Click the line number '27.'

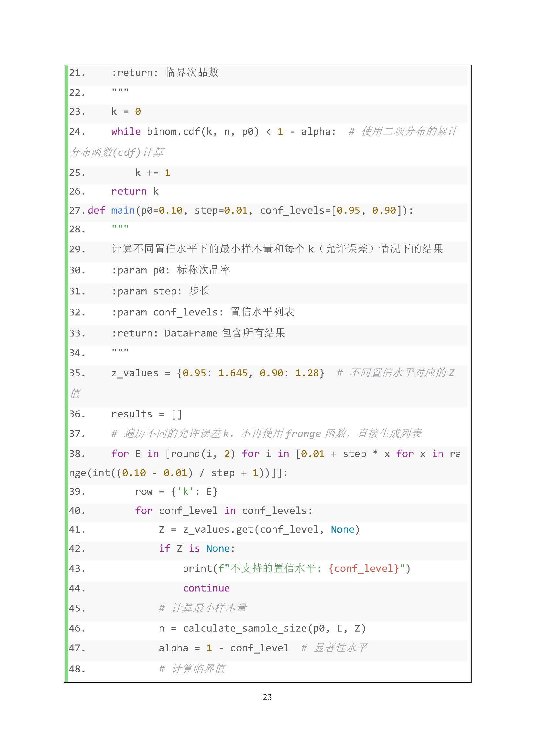pyautogui.click(x=77, y=210)
